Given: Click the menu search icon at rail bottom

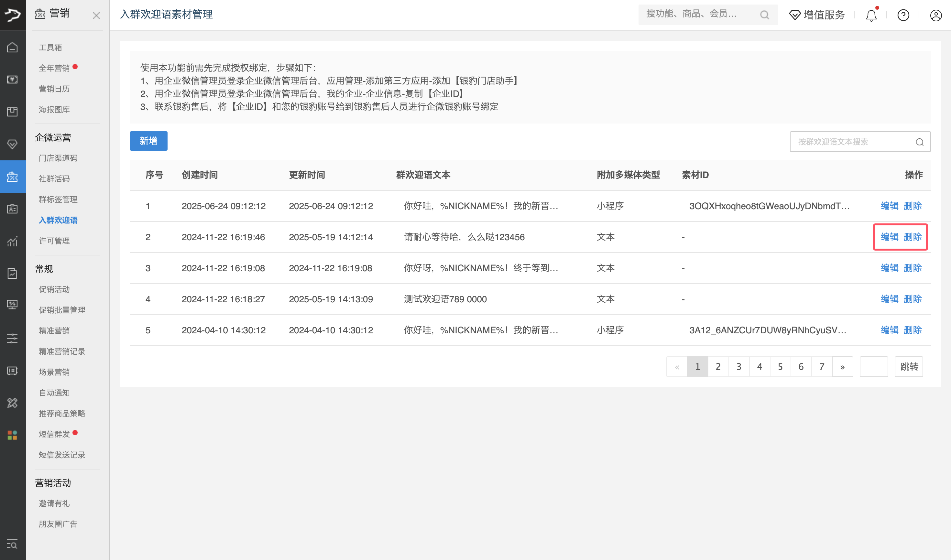Looking at the screenshot, I should click(x=13, y=544).
